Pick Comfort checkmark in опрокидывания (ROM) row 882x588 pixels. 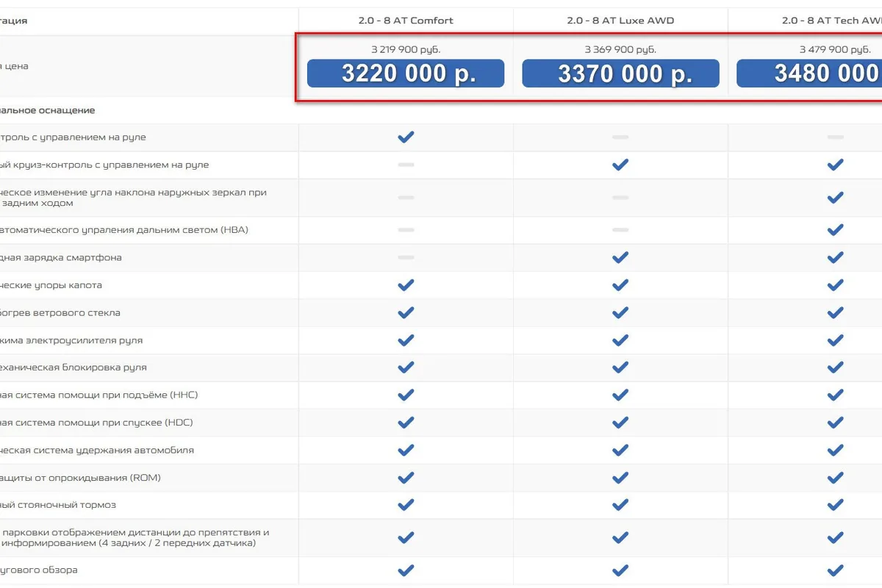tap(406, 478)
